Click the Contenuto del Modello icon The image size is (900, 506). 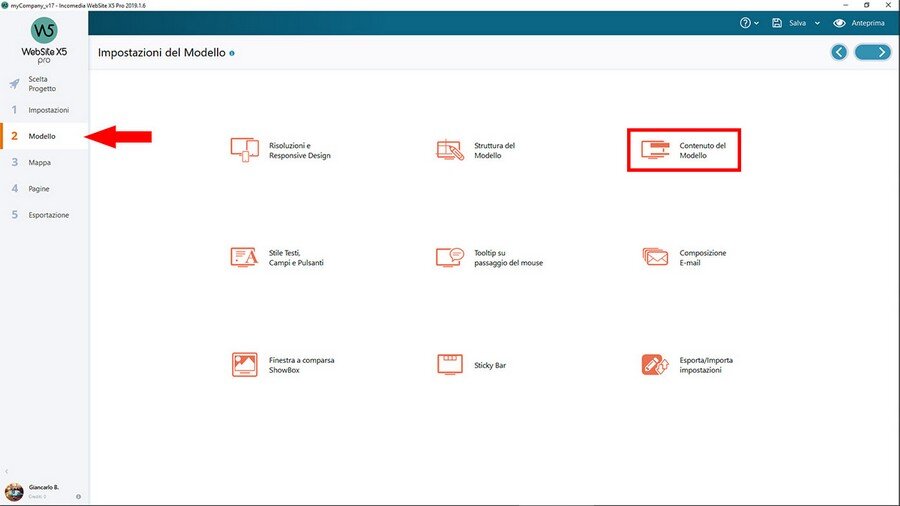click(x=655, y=150)
